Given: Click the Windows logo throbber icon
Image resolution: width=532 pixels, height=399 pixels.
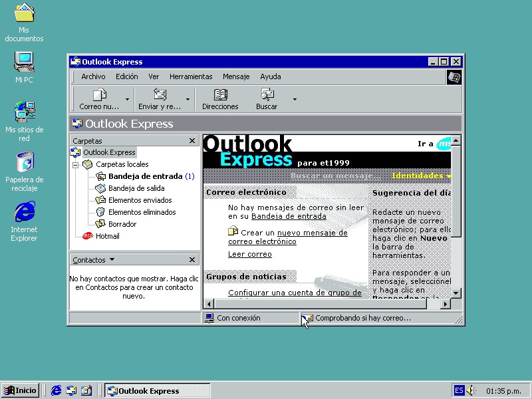Looking at the screenshot, I should click(x=454, y=78).
